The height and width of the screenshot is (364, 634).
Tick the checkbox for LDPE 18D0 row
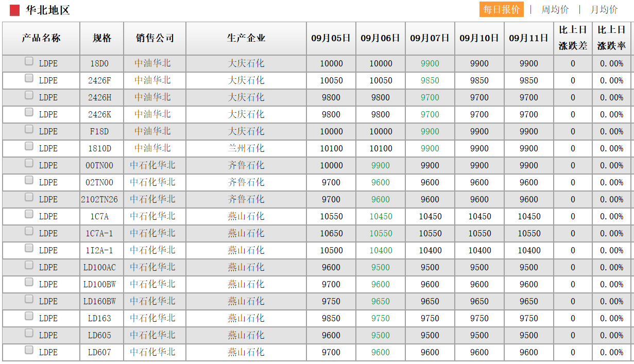[x=29, y=61]
